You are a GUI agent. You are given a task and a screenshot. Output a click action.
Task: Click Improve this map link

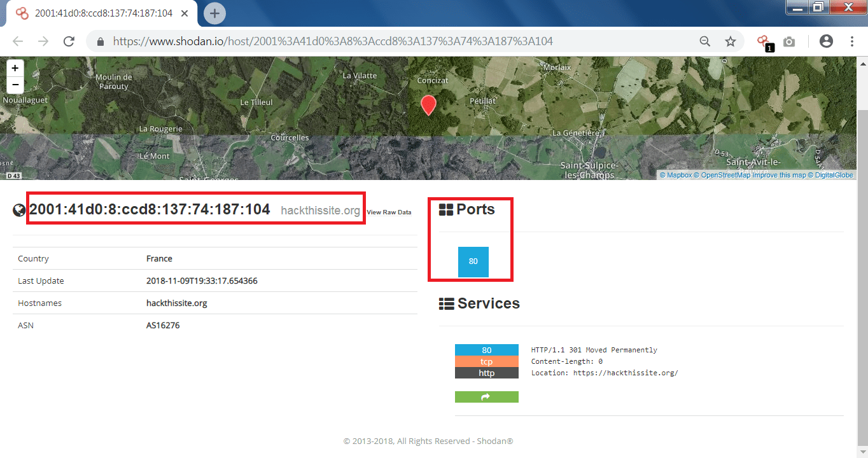pyautogui.click(x=780, y=175)
